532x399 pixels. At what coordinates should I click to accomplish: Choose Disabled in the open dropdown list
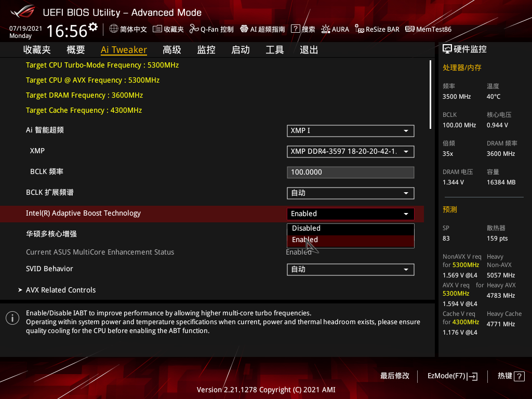351,229
